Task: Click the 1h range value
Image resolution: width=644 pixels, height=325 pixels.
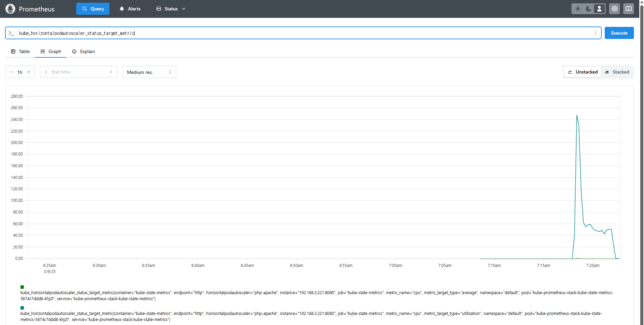Action: click(20, 72)
